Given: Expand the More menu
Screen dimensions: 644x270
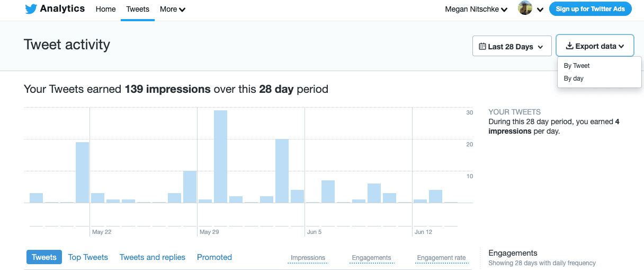Looking at the screenshot, I should [173, 9].
